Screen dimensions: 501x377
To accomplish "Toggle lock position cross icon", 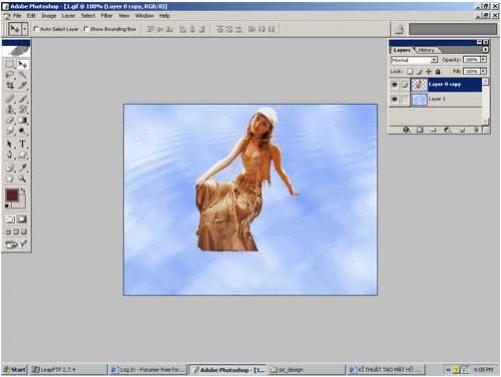I will click(x=429, y=71).
